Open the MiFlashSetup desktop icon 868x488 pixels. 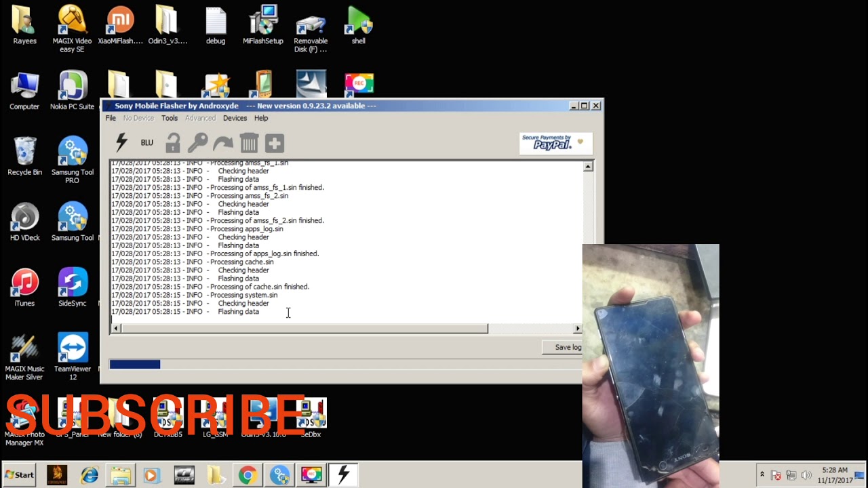pyautogui.click(x=263, y=26)
